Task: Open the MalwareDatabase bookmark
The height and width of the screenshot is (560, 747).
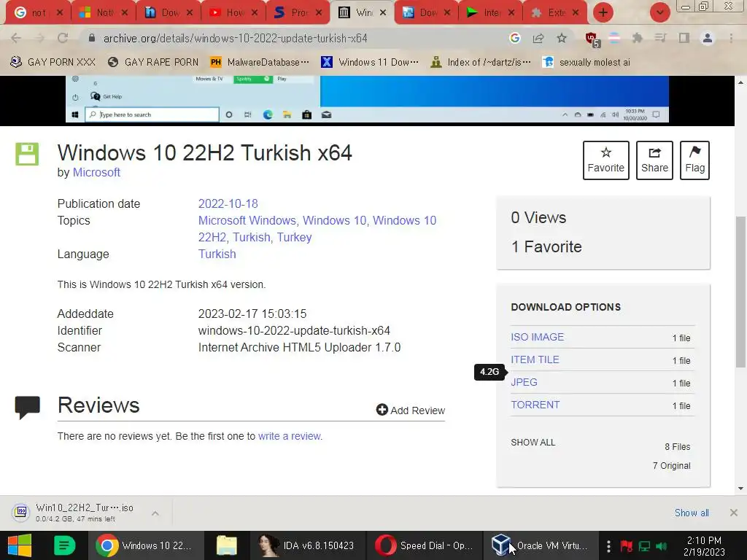Action: (x=260, y=62)
